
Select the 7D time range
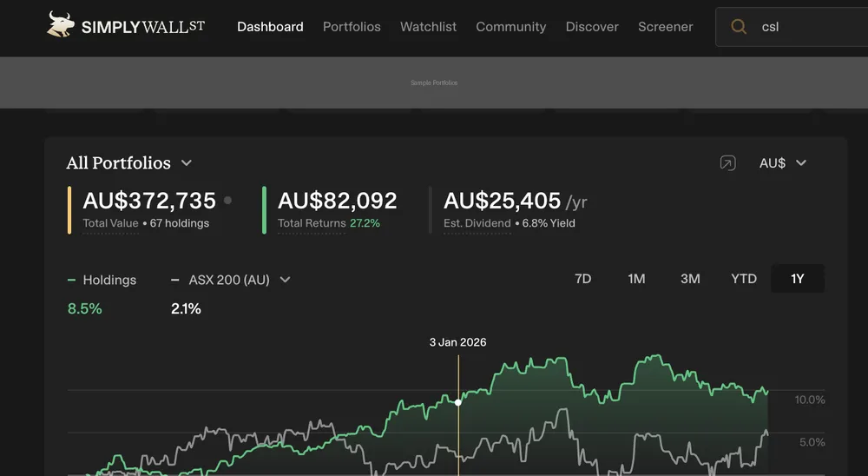583,279
